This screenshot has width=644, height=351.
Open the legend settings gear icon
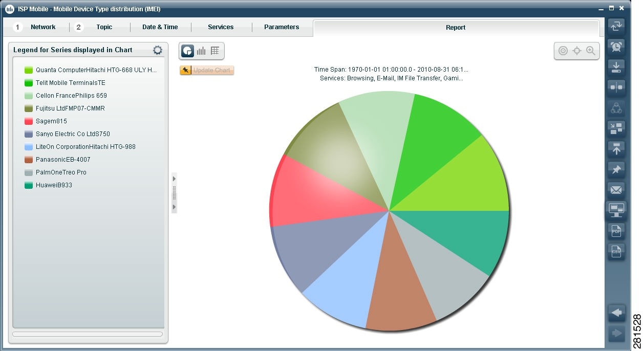click(x=157, y=50)
